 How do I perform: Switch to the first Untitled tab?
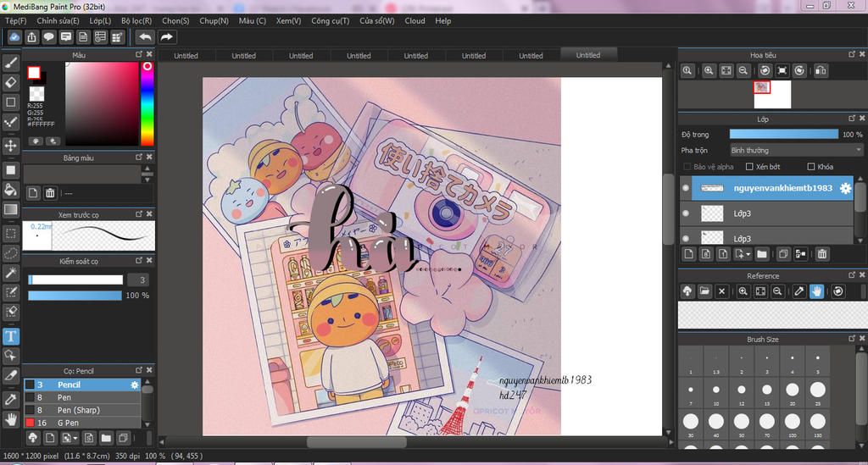coord(186,56)
